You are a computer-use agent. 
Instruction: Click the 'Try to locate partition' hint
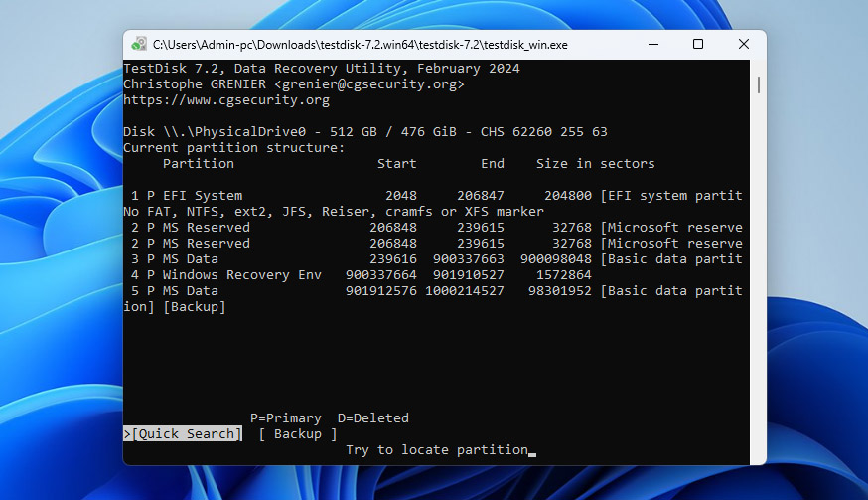coord(437,450)
